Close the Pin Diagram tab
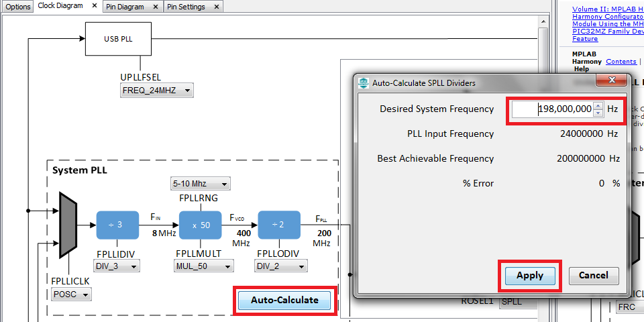The width and height of the screenshot is (644, 322). (156, 7)
